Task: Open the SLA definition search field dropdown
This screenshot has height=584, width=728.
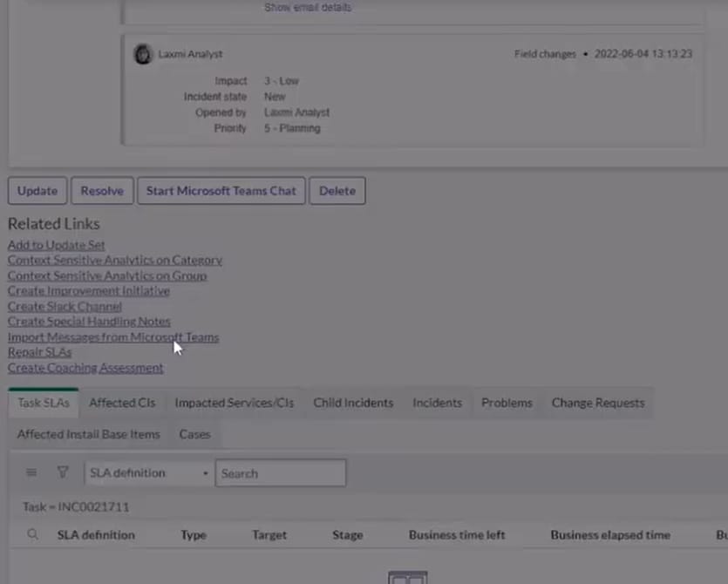Action: point(147,473)
